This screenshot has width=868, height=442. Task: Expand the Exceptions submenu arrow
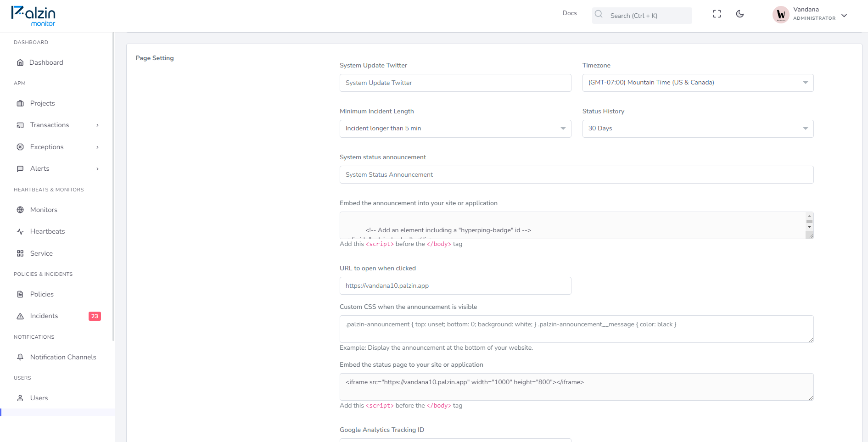[97, 147]
